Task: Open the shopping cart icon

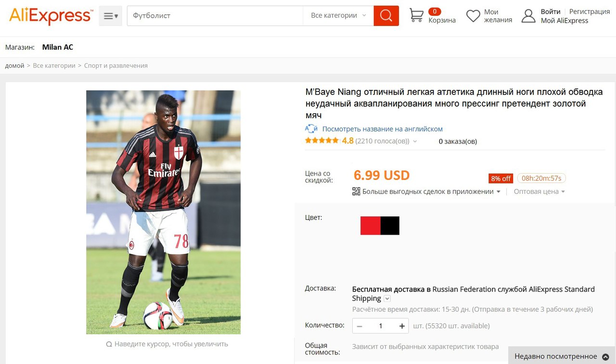Action: coord(416,15)
